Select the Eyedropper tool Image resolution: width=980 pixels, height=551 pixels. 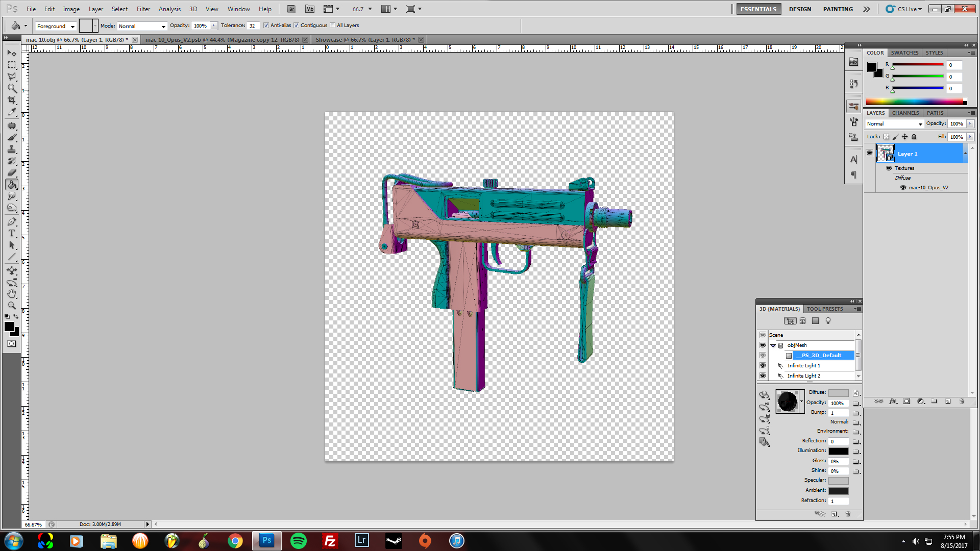[11, 112]
